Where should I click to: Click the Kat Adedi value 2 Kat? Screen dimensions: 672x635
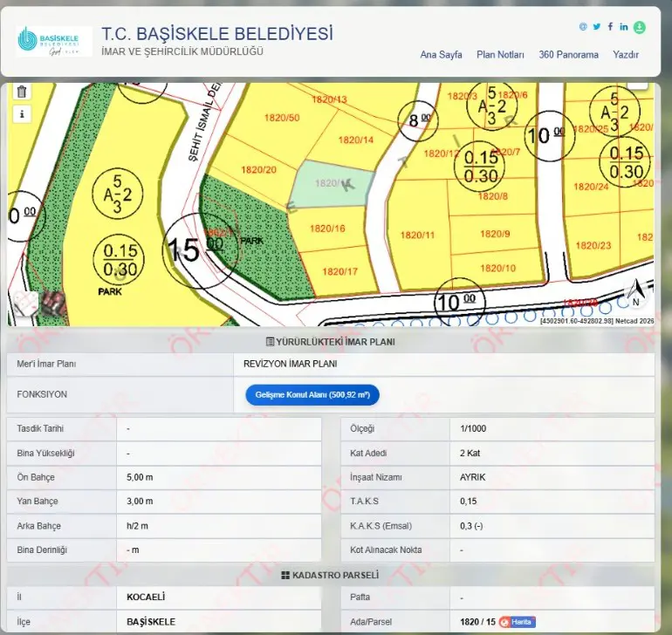[x=470, y=453]
